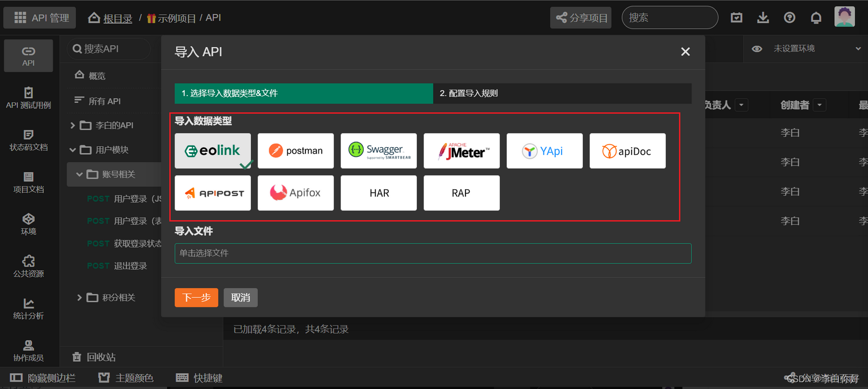Open the 示例项目 breadcrumb
Screen dimensions: 868x389
[x=171, y=18]
